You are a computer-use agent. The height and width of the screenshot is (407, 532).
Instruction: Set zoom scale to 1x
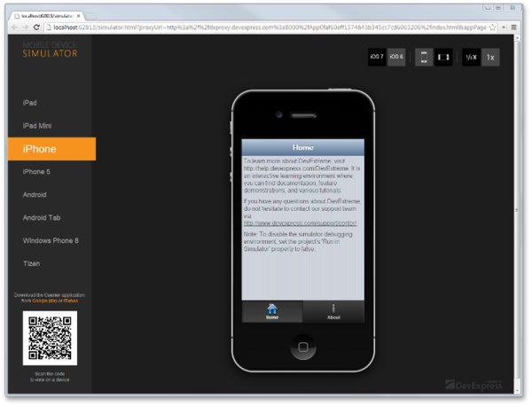[x=490, y=57]
